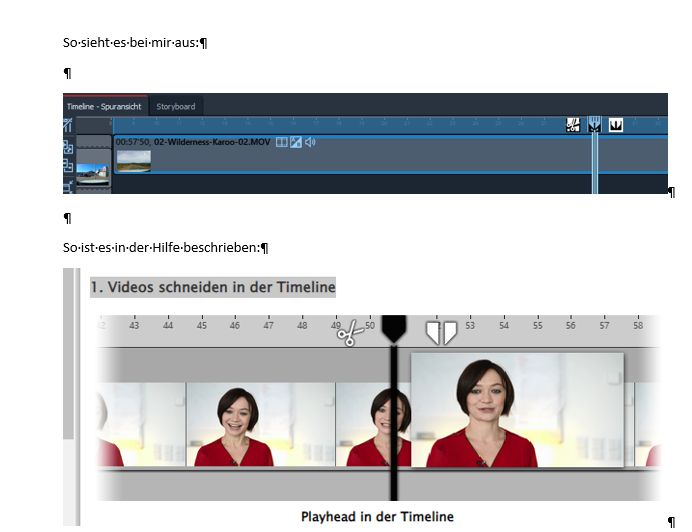Switch to the Storyboard tab
The width and height of the screenshot is (692, 532).
[176, 106]
